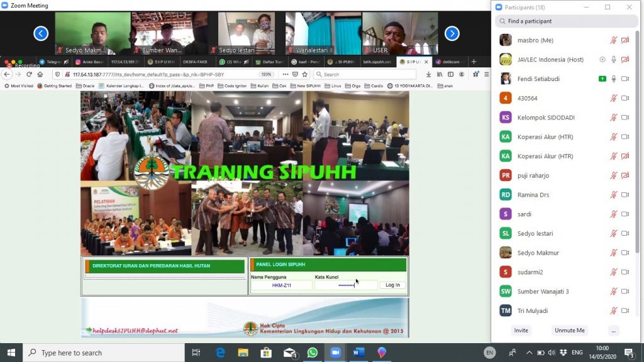Image resolution: width=644 pixels, height=362 pixels.
Task: Open File Explorer from taskbar
Action: click(243, 353)
